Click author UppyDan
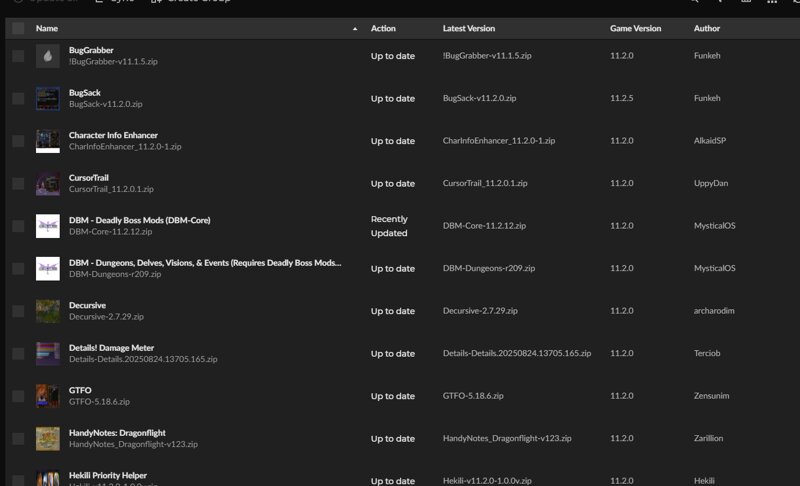Image resolution: width=800 pixels, height=486 pixels. (711, 183)
